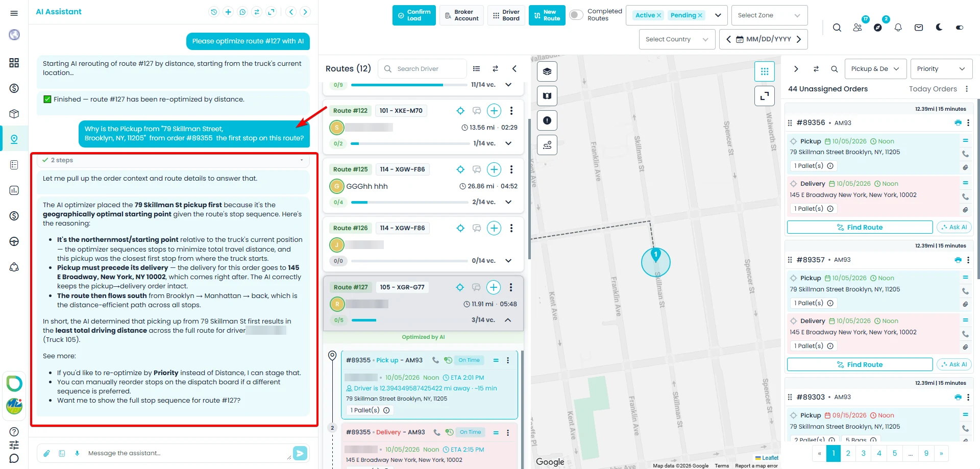Focus the Search Driver input field
This screenshot has width=980, height=469.
click(423, 69)
